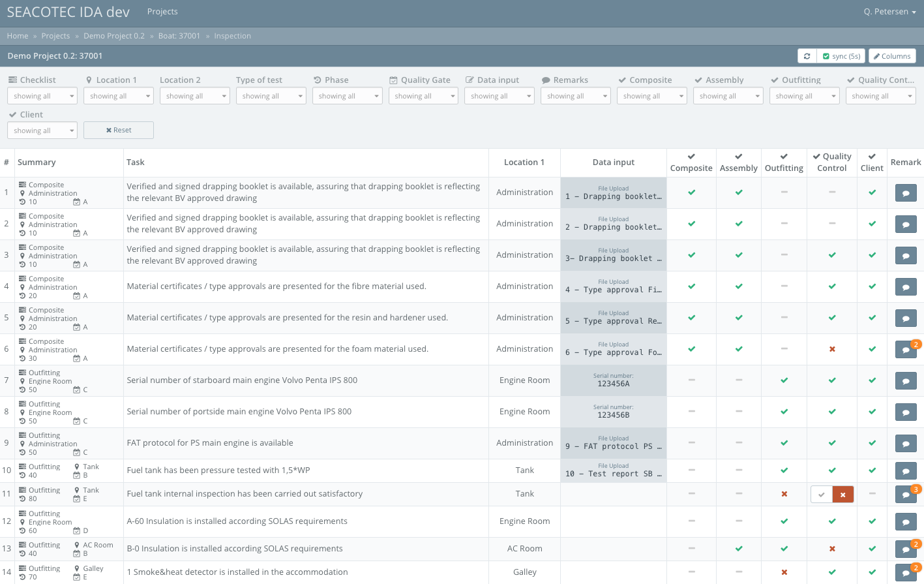The height and width of the screenshot is (584, 924).
Task: Open remark for row 3
Action: click(906, 256)
